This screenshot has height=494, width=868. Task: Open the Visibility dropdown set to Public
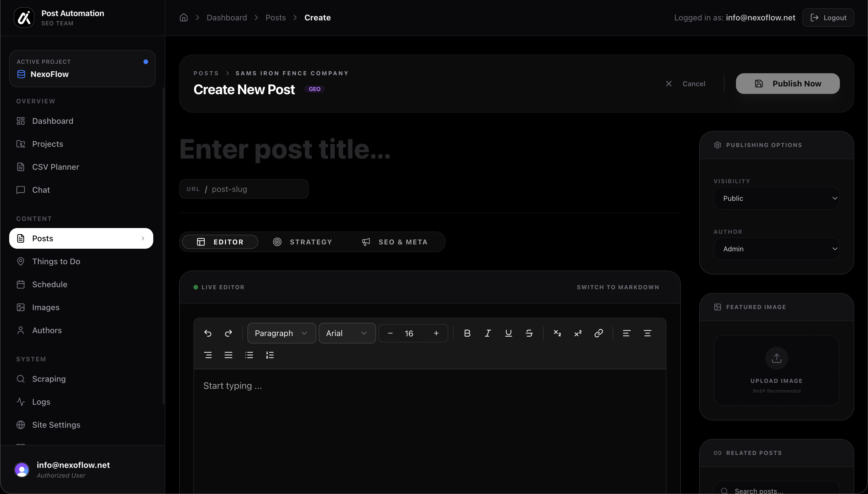pos(776,198)
